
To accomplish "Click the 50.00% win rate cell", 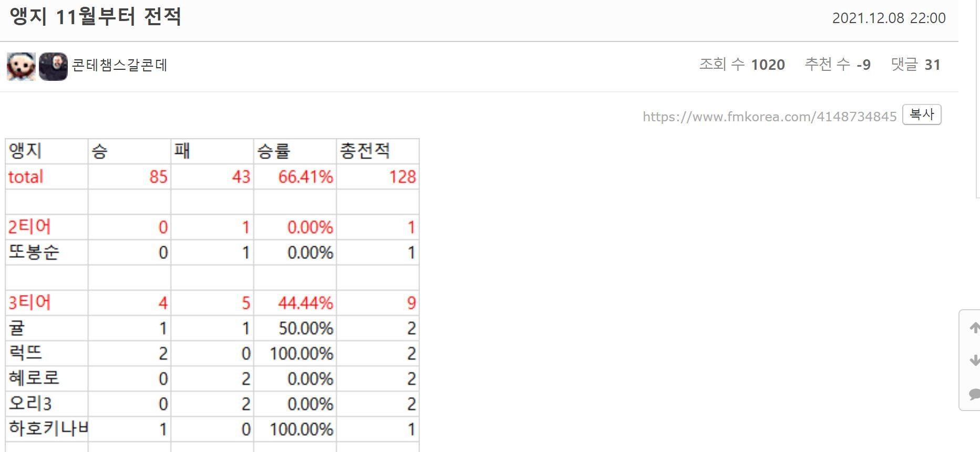I will coord(295,328).
